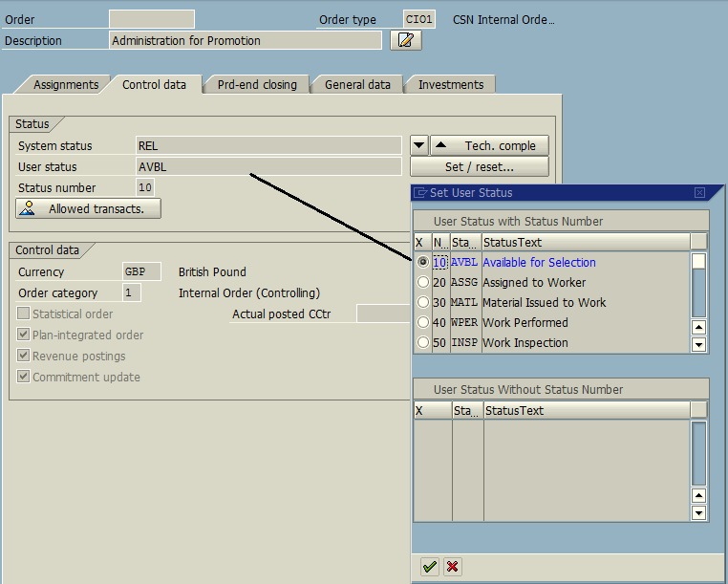Viewport: 728px width, 584px height.
Task: Select the Work Inspection radio button
Action: [422, 343]
